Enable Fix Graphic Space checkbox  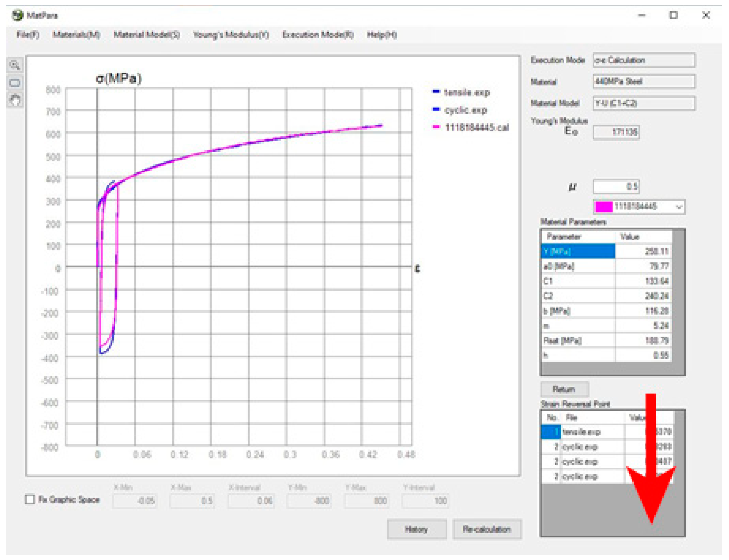pyautogui.click(x=30, y=499)
